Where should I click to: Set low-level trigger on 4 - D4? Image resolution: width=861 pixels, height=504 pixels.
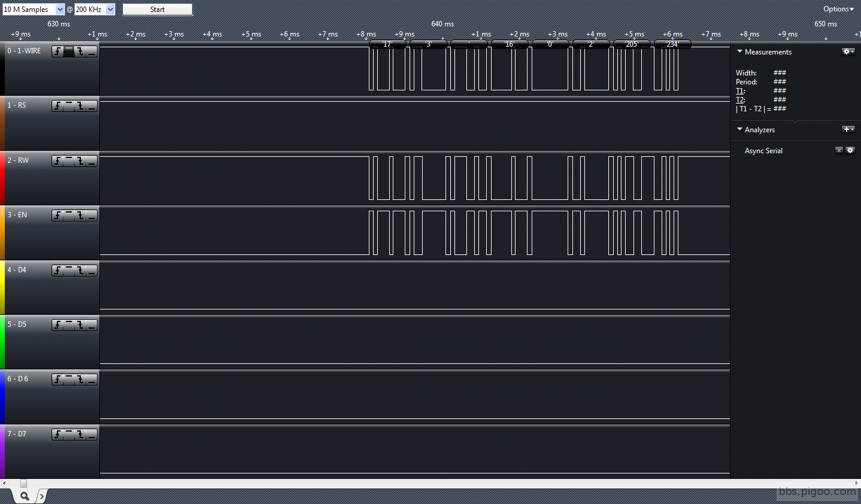point(92,271)
